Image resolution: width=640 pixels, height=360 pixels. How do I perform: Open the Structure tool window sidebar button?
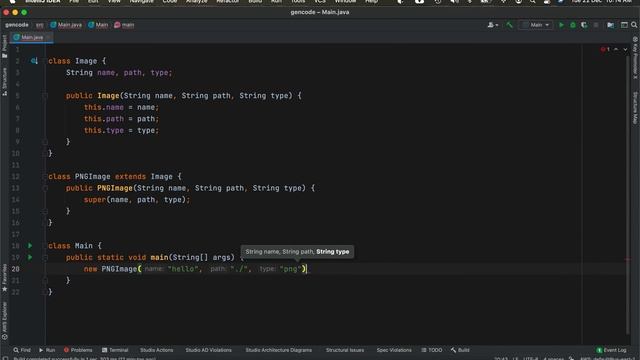(4, 82)
